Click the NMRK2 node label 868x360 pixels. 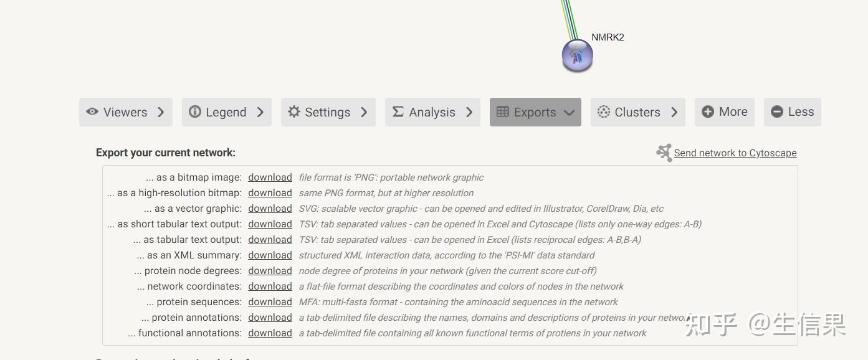pos(607,37)
